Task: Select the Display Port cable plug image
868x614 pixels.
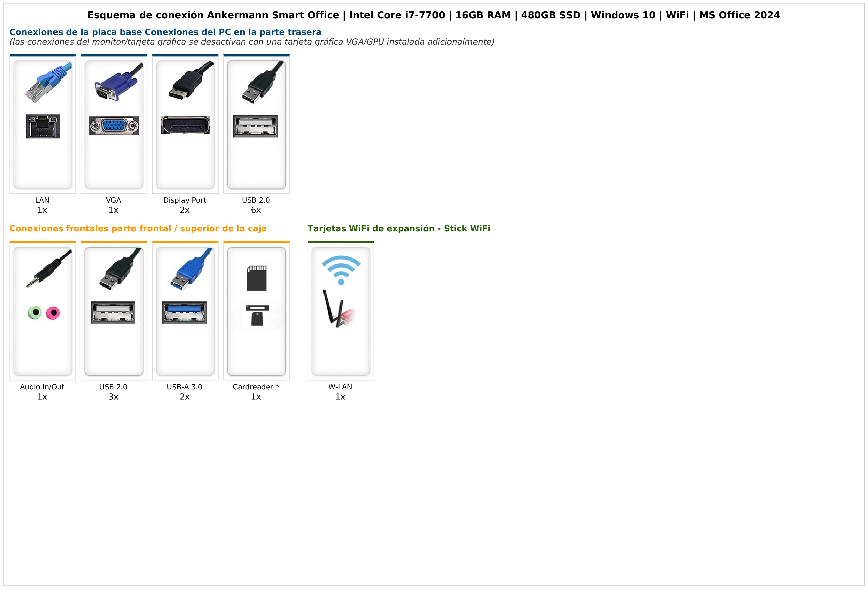Action: pyautogui.click(x=191, y=80)
